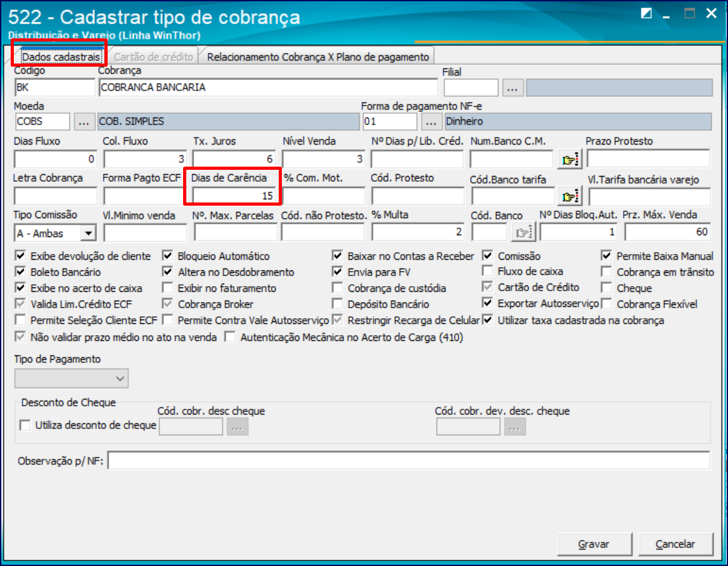Screen dimensions: 728x566
Task: Click the % Multa field
Action: (x=417, y=232)
